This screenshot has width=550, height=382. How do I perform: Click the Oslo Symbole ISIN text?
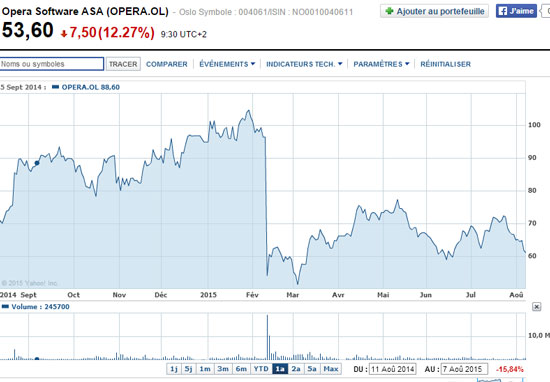click(x=266, y=12)
